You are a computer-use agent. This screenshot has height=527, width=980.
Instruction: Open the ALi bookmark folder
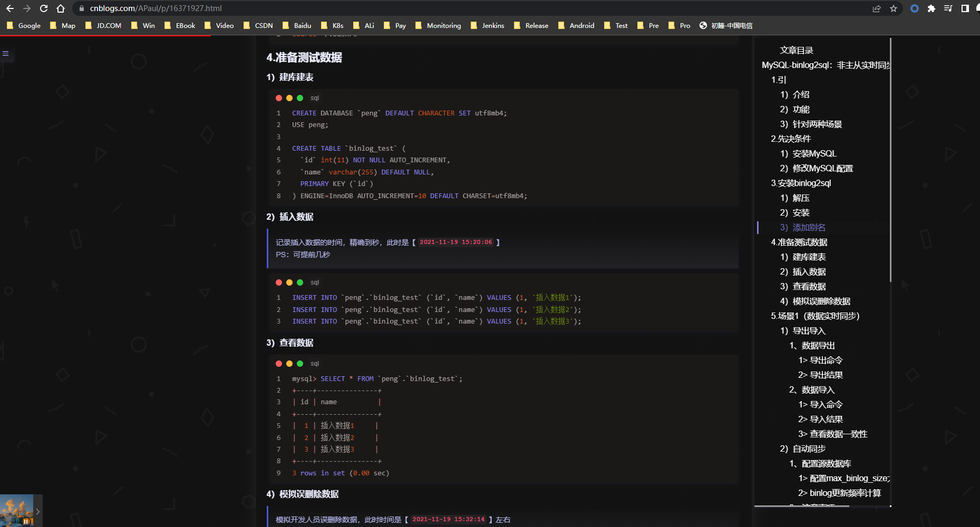click(x=364, y=25)
